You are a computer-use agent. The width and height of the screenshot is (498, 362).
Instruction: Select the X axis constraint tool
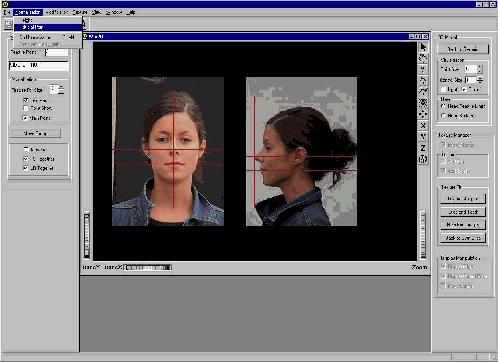(x=423, y=126)
